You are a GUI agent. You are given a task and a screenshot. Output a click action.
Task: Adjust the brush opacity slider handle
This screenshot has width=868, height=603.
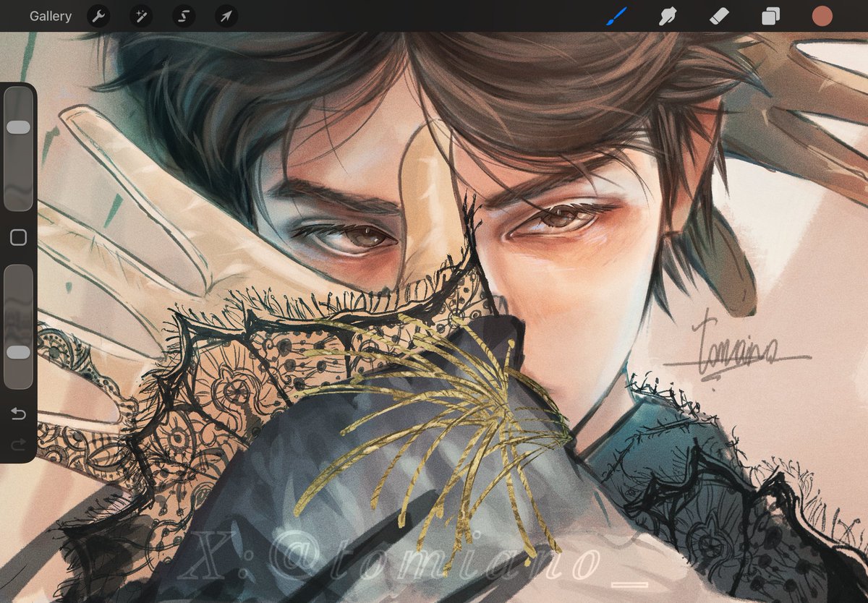[x=18, y=352]
